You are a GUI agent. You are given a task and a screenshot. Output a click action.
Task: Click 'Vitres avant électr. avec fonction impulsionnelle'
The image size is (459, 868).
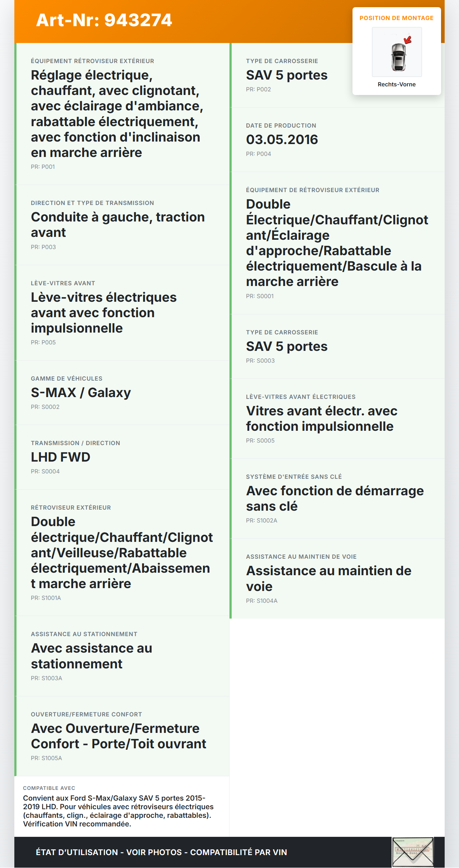(x=321, y=418)
